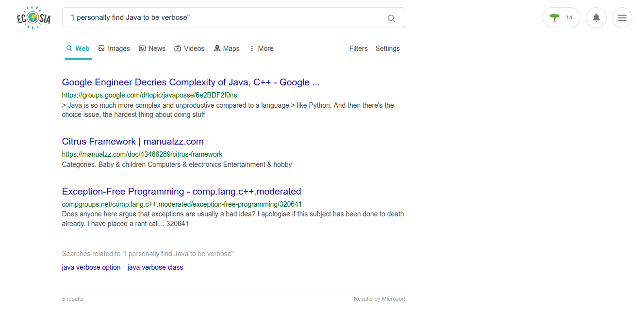Click the 'Results by Microsoft' text
This screenshot has width=644, height=310.
380,299
